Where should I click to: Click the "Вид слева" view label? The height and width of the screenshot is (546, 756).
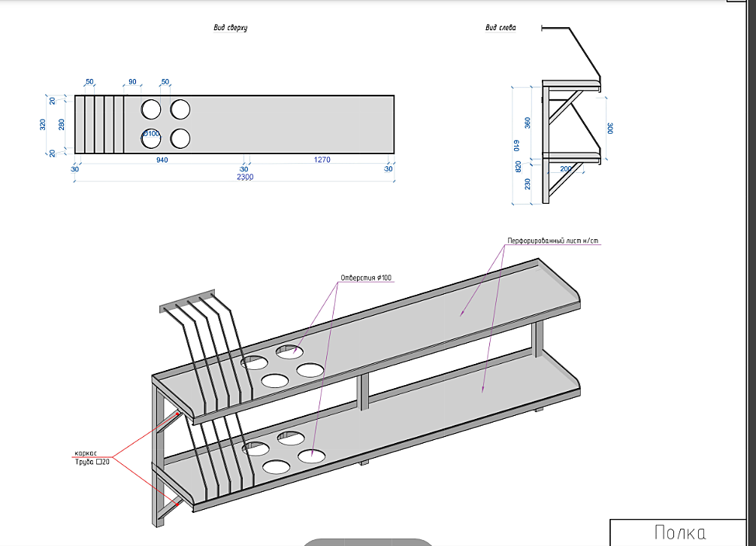tap(500, 28)
